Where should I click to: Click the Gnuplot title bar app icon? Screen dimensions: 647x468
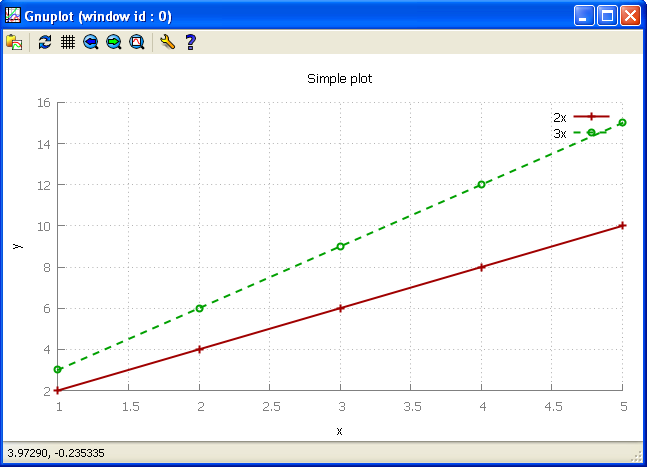13,16
